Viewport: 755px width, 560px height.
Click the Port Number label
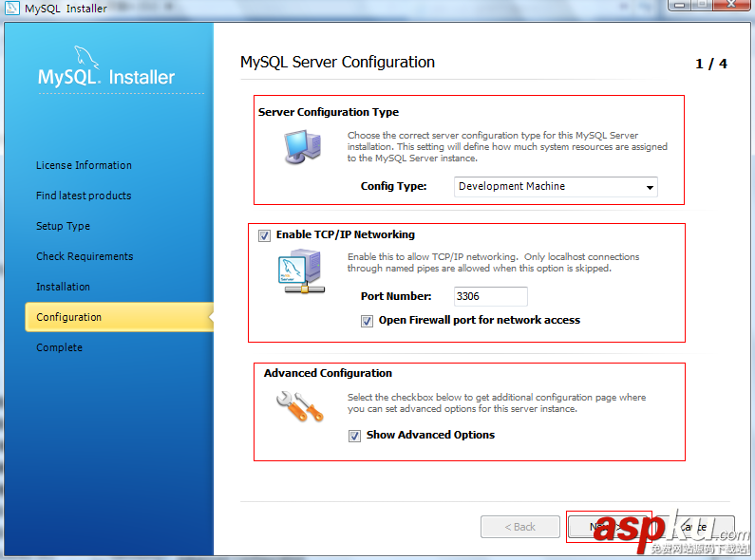click(396, 296)
